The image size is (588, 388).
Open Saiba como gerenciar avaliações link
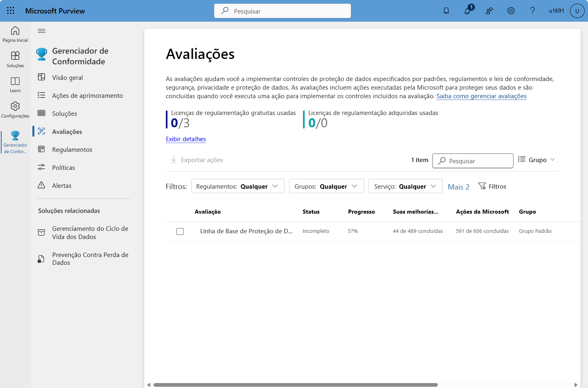(x=481, y=96)
